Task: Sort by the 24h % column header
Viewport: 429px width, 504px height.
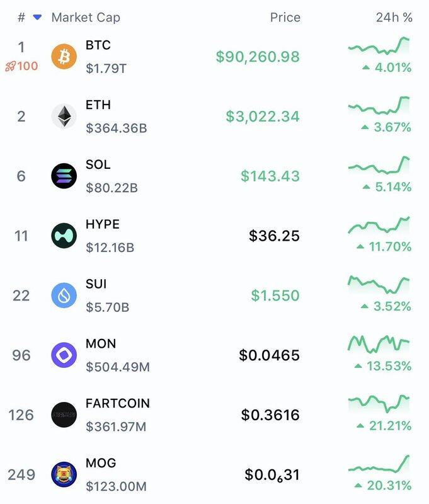Action: click(x=394, y=18)
